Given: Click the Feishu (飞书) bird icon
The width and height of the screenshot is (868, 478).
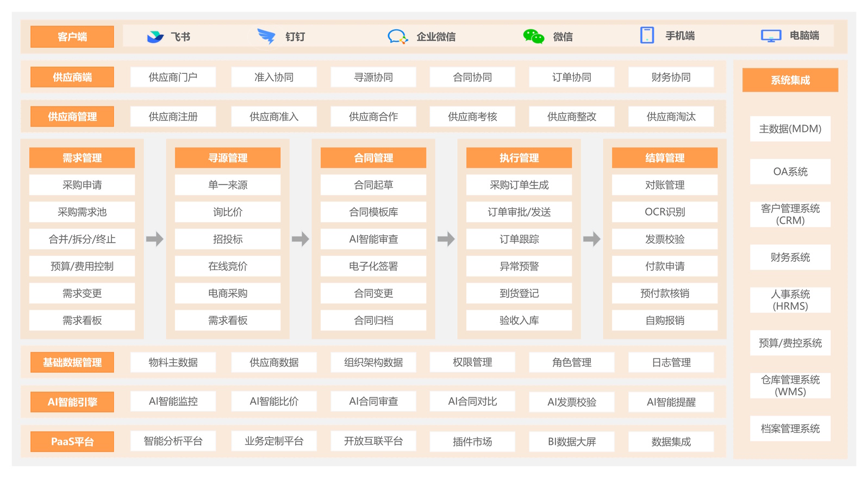Looking at the screenshot, I should click(155, 36).
